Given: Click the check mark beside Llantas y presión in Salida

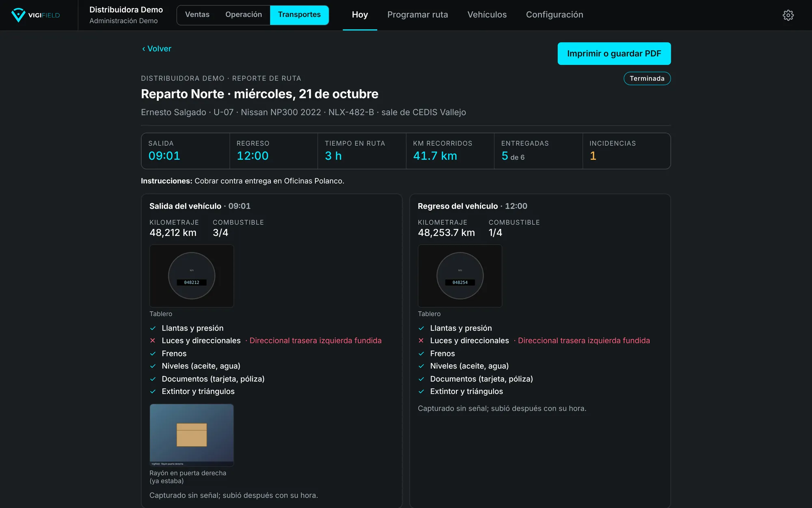Looking at the screenshot, I should pos(153,328).
